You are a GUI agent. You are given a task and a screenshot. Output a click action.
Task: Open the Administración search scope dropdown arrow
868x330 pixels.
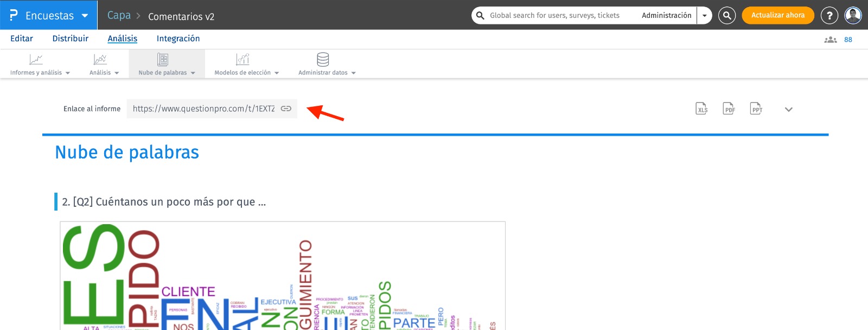[704, 16]
